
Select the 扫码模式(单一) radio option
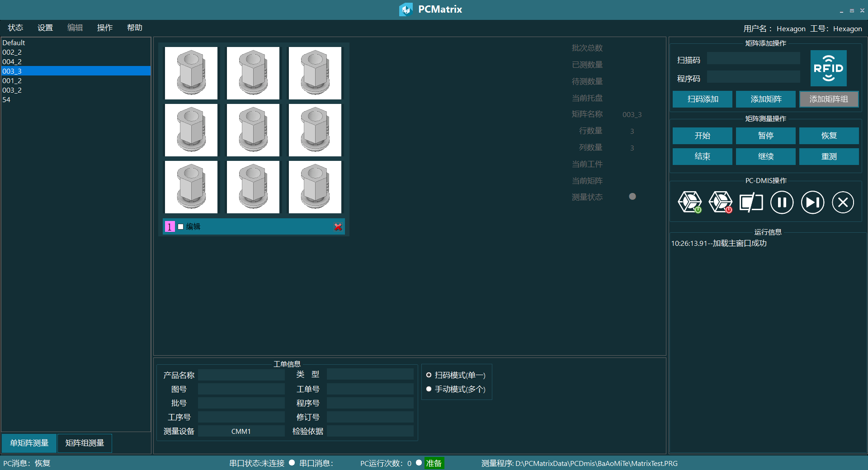(429, 375)
